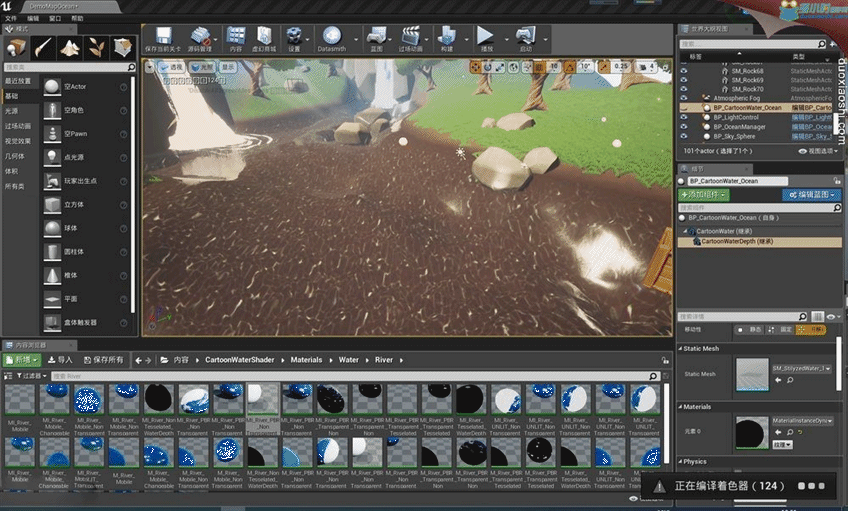Select the Landscape mode mountain icon
Screen dimensions: 848x511
(69, 48)
